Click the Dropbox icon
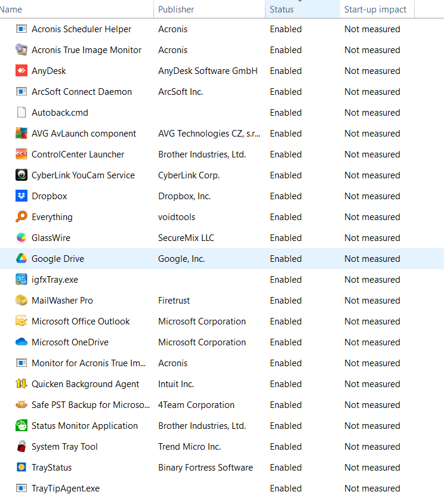This screenshot has height=504, width=444. pyautogui.click(x=21, y=196)
